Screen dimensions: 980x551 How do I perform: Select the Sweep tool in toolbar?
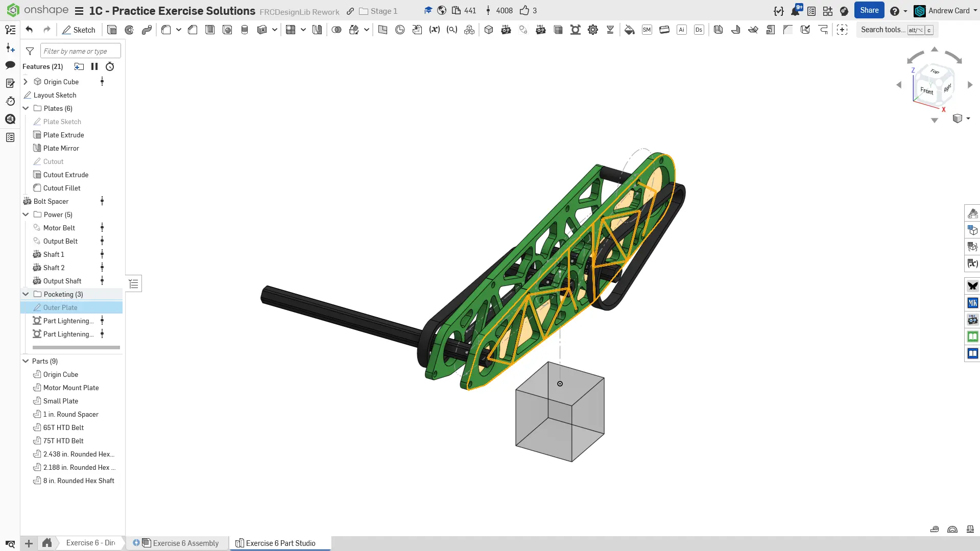click(x=147, y=30)
